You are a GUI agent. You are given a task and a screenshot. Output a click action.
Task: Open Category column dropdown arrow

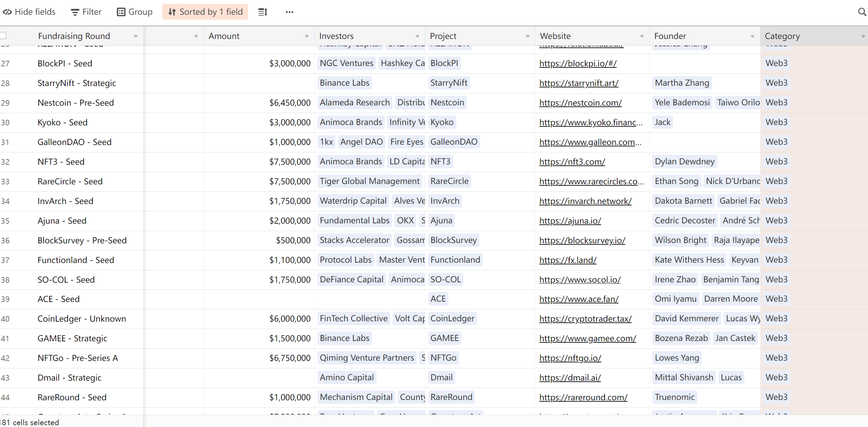click(x=863, y=36)
